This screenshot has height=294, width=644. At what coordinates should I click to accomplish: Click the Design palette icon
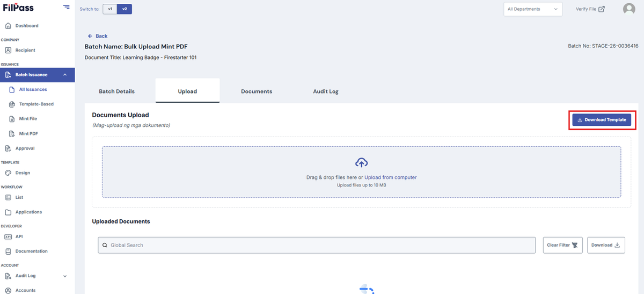point(8,173)
